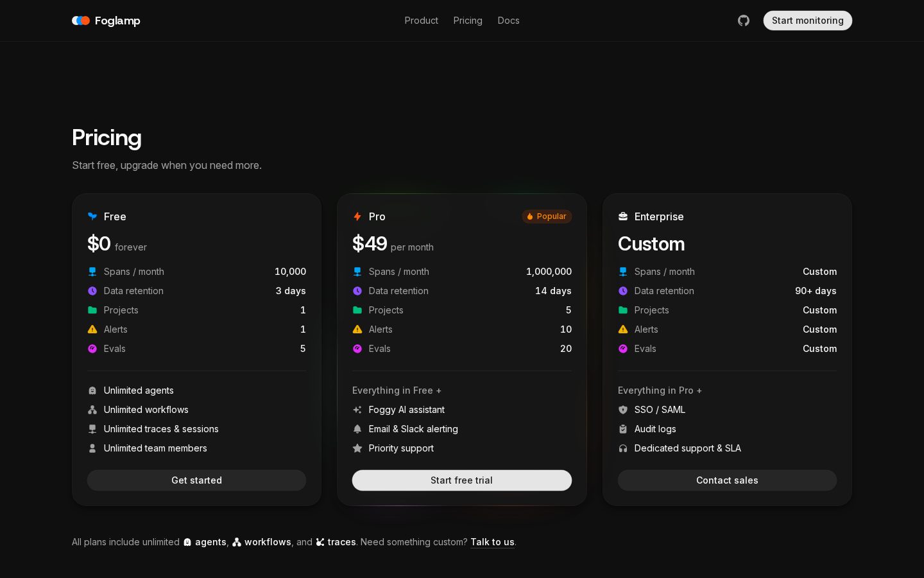The width and height of the screenshot is (924, 578).
Task: Click the forever label beside $0
Action: tap(131, 247)
